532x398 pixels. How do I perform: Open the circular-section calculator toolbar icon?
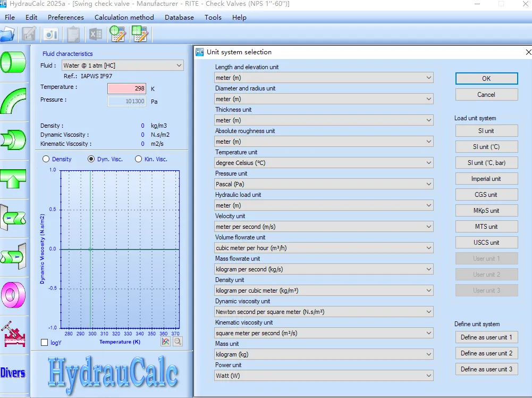118,34
